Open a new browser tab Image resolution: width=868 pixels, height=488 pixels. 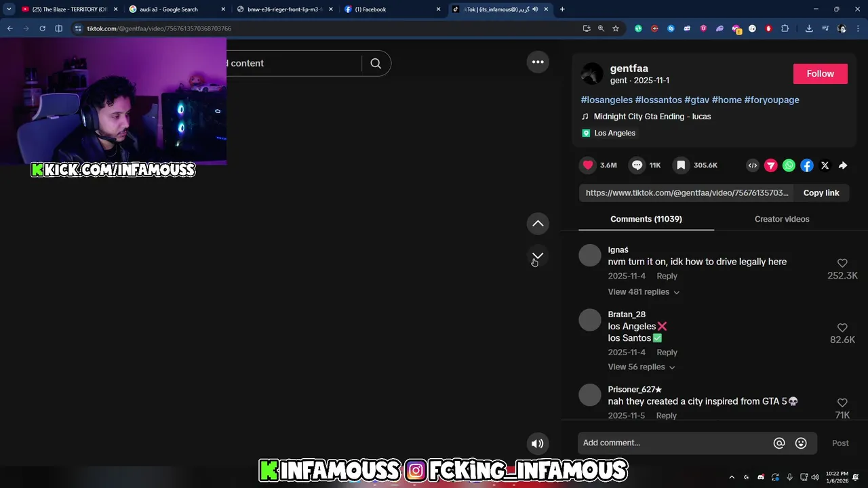coord(562,9)
